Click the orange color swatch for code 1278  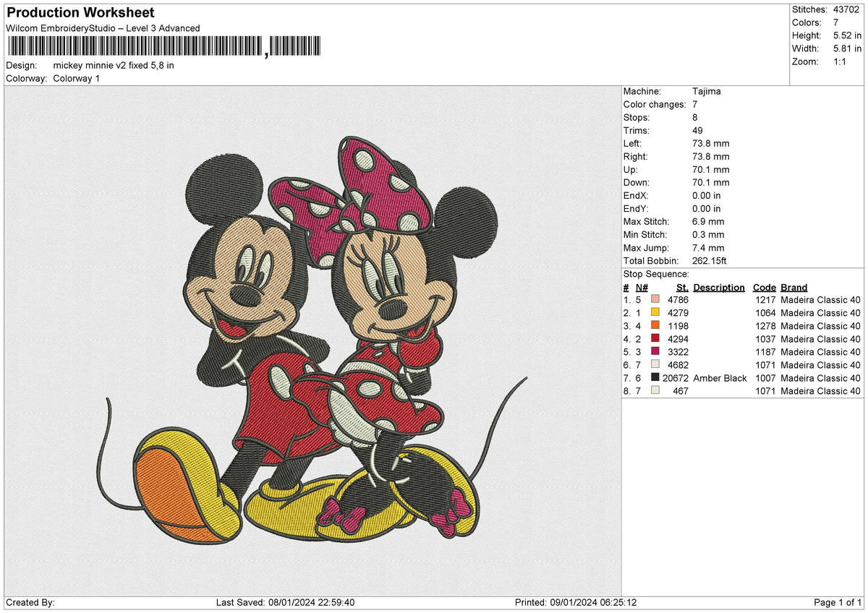[655, 326]
